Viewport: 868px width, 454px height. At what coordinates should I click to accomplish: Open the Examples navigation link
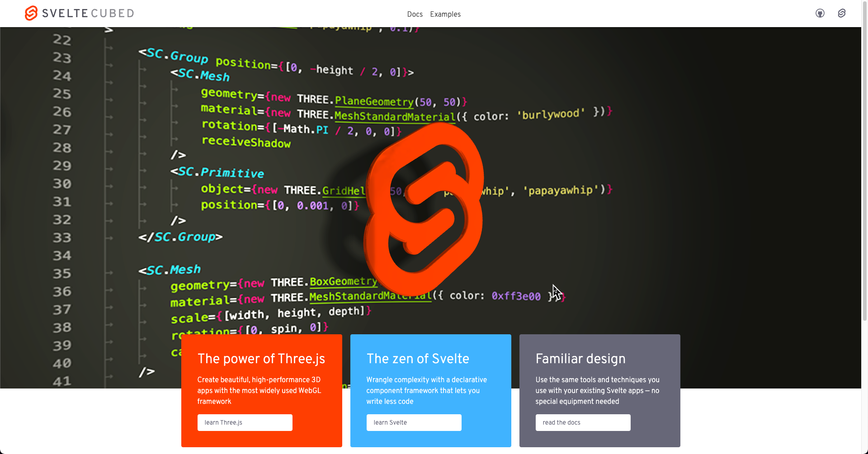tap(445, 14)
